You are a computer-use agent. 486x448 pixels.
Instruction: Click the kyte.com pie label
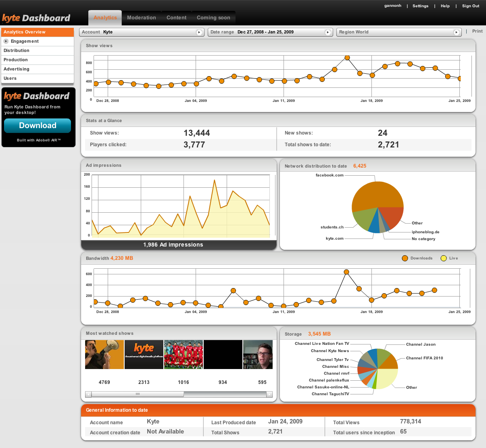click(335, 239)
